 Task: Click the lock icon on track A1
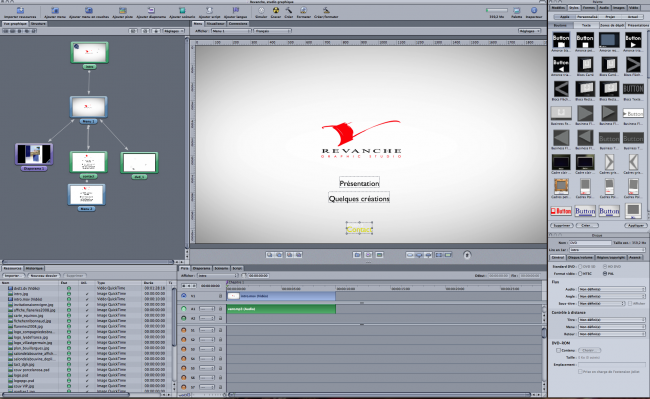coord(221,309)
